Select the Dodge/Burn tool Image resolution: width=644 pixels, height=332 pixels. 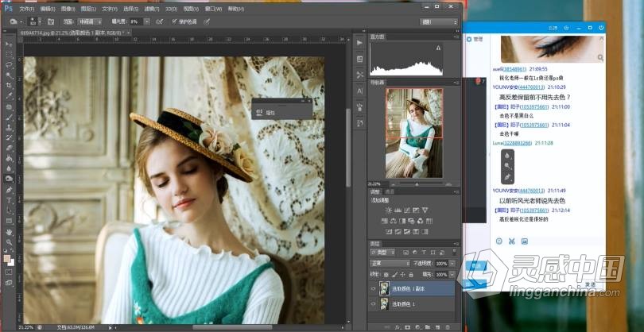(x=9, y=179)
